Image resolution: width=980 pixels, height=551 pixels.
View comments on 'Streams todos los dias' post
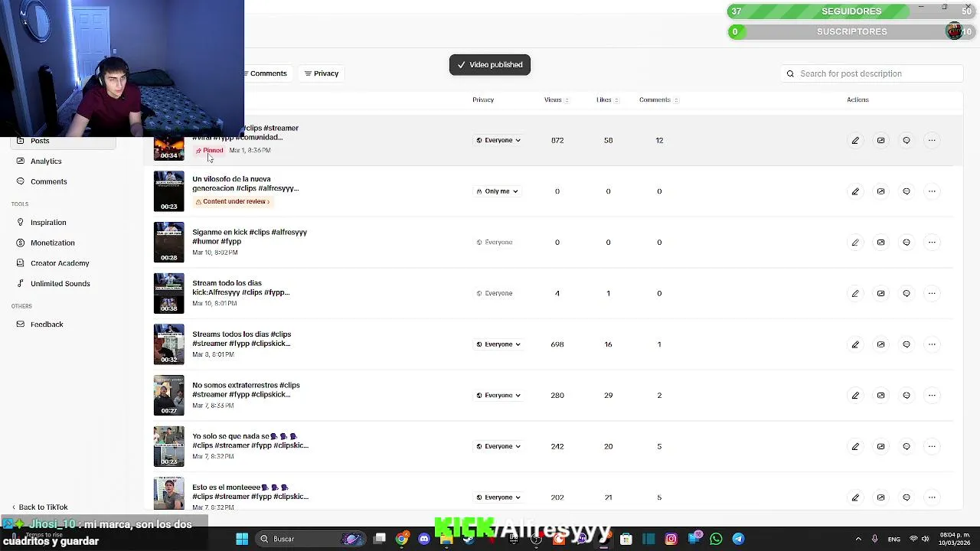tap(906, 344)
